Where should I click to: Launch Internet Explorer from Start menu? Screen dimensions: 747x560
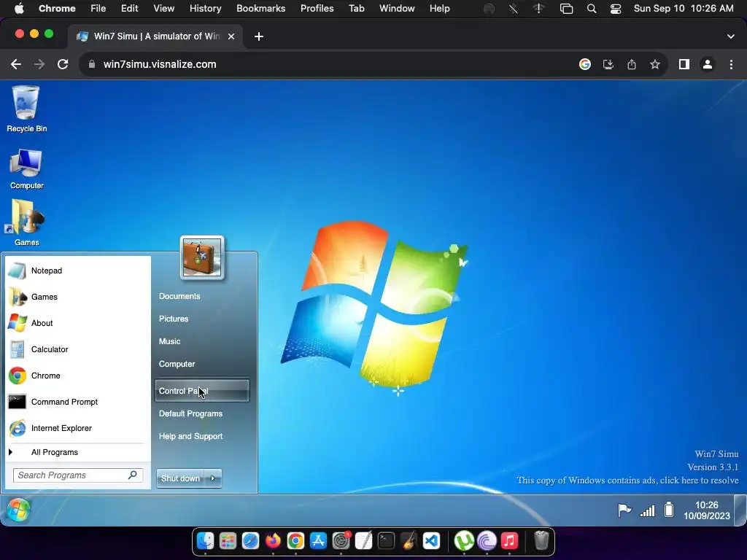(x=76, y=428)
